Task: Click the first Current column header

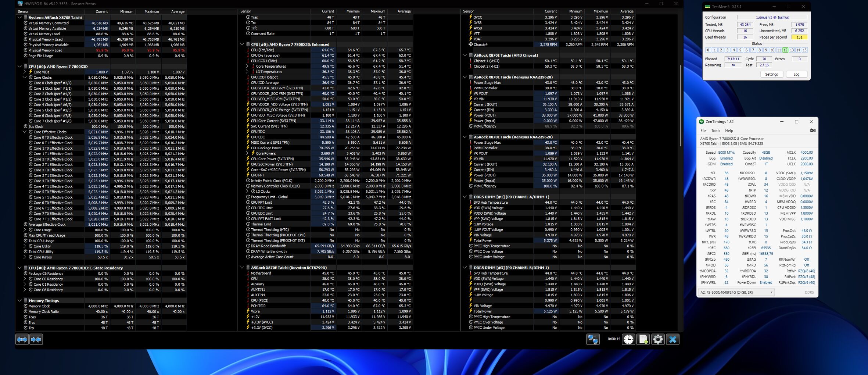Action: 97,11
